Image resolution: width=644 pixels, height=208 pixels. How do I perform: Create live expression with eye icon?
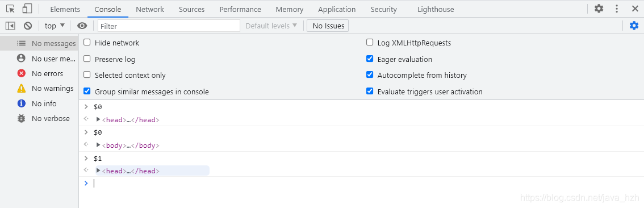[x=82, y=26]
